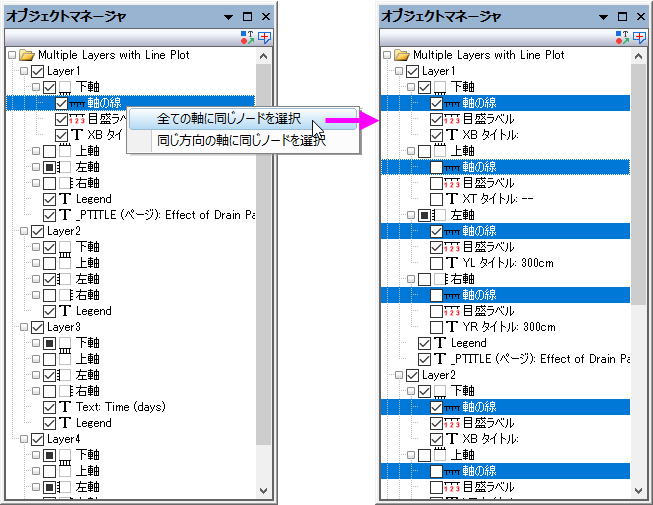Click the red plus icon in right panel toolbar
The width and height of the screenshot is (653, 505).
[639, 37]
